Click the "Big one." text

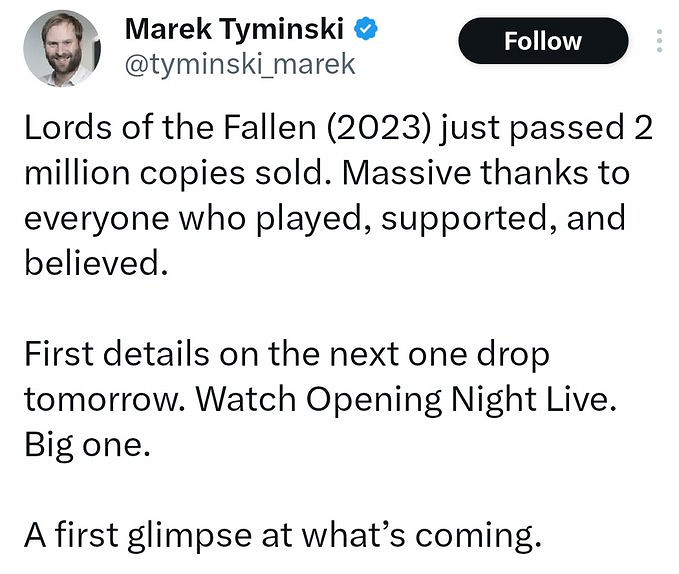(86, 443)
